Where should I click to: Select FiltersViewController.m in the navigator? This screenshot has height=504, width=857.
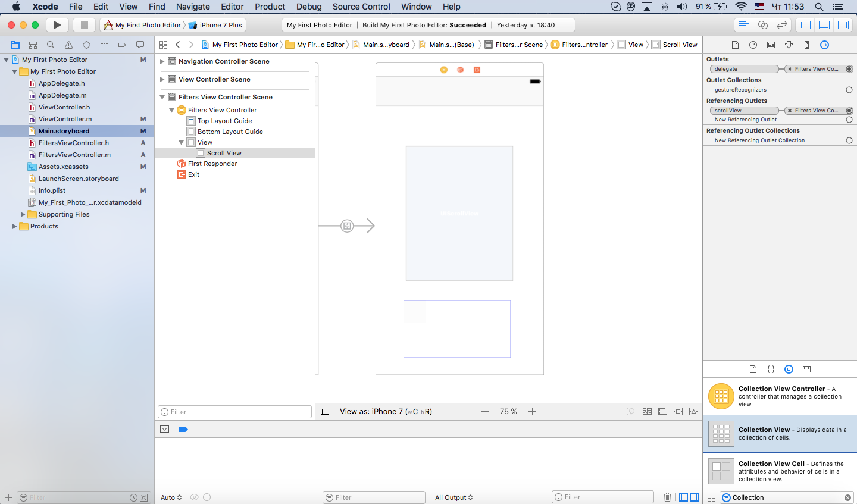click(x=74, y=155)
